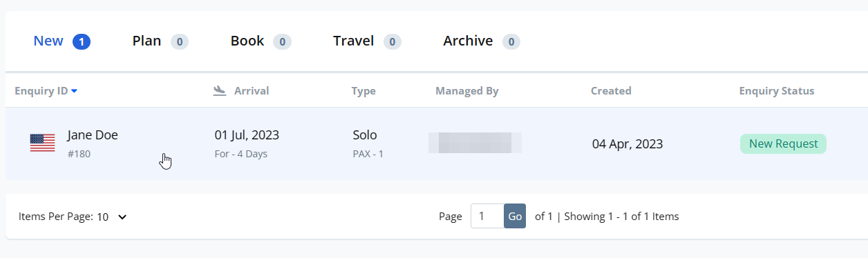Click the Managed By column header
The width and height of the screenshot is (868, 258).
click(x=467, y=91)
